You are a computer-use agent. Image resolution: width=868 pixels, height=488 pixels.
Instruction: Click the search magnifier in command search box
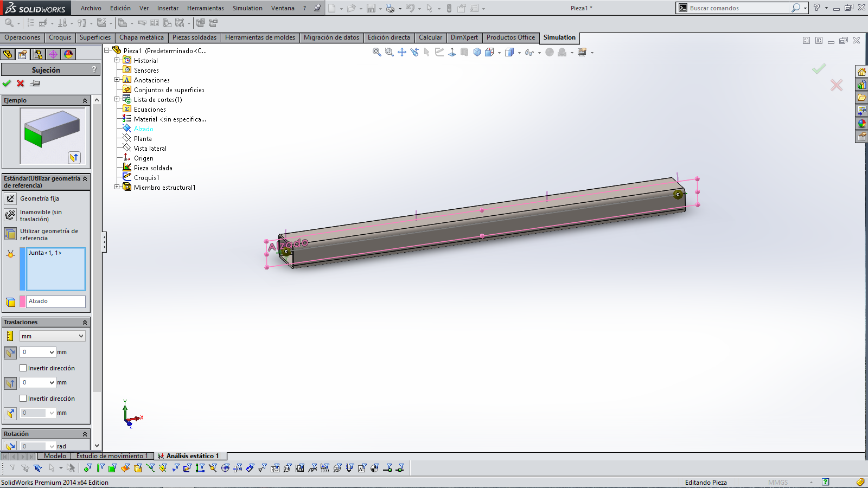coord(795,8)
